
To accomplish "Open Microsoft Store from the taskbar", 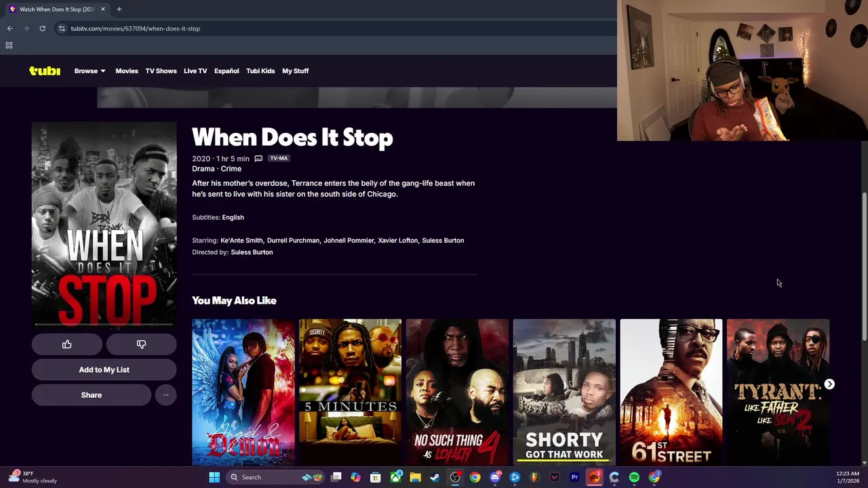I will [x=375, y=477].
